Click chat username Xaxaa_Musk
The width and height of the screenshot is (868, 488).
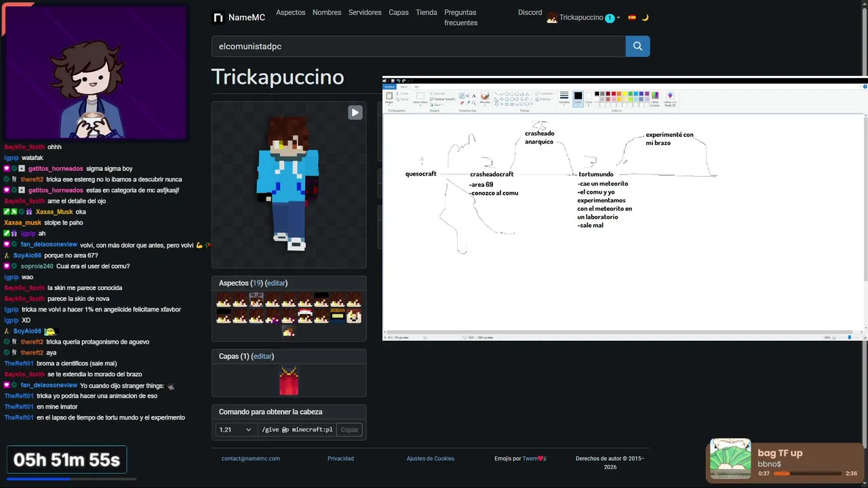point(54,211)
